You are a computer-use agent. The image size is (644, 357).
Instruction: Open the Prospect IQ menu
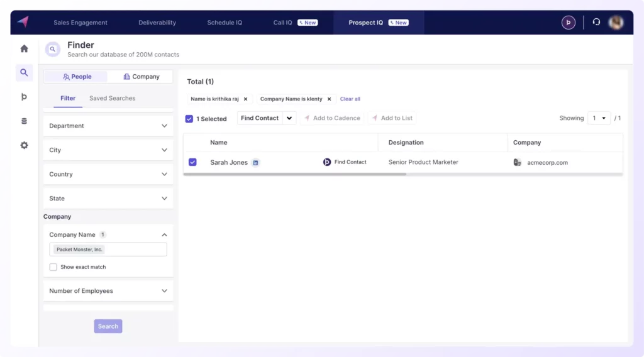378,23
